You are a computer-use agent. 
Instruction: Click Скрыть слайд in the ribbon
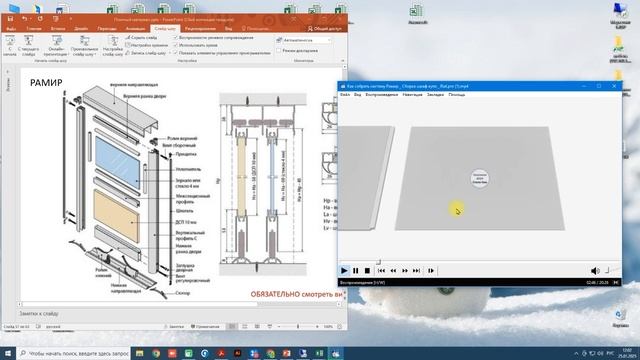tap(141, 38)
